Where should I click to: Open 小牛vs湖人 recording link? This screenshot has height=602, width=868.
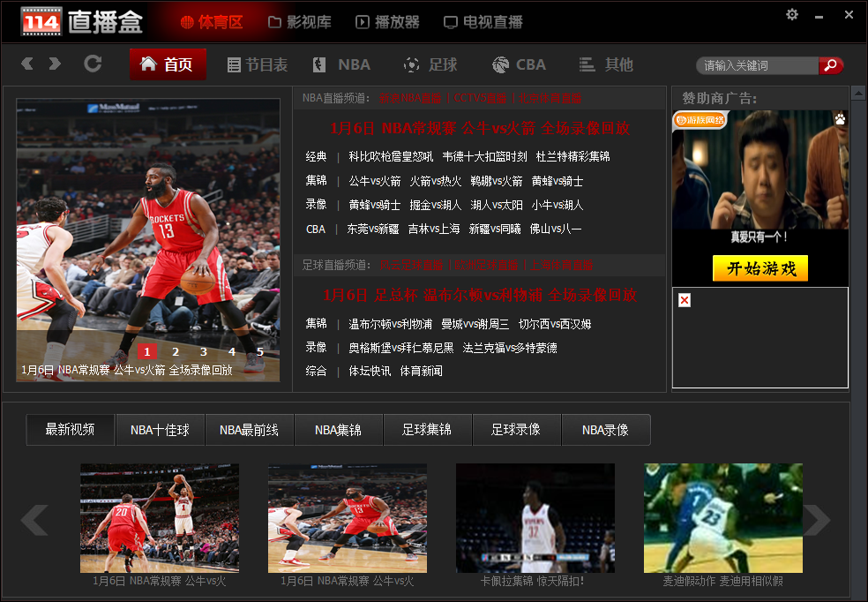pyautogui.click(x=557, y=205)
